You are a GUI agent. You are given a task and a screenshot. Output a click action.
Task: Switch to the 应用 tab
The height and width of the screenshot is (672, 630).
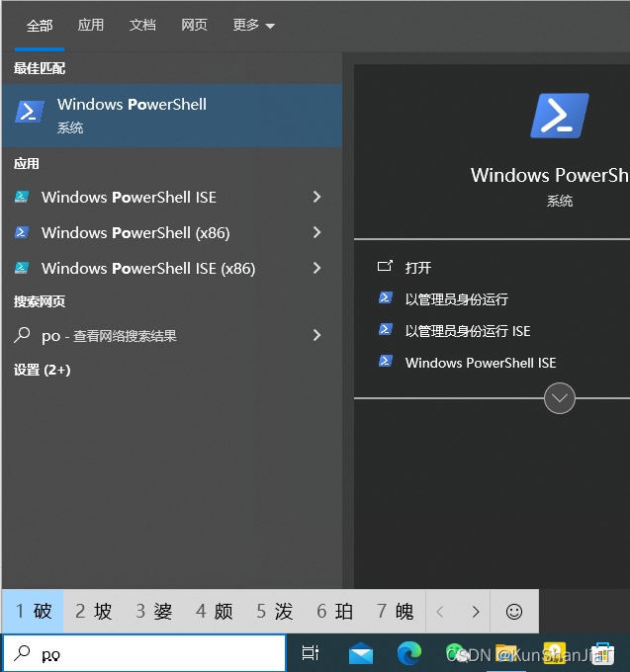pos(91,25)
